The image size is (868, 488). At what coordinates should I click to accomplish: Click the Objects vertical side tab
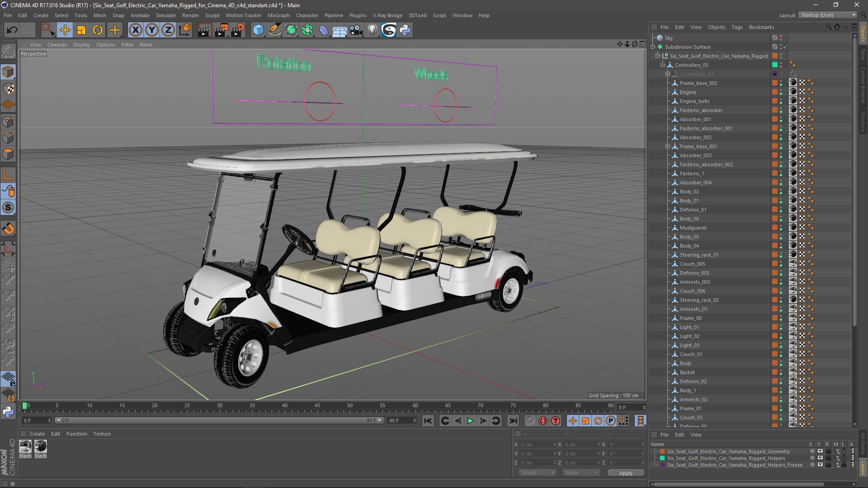(x=863, y=34)
